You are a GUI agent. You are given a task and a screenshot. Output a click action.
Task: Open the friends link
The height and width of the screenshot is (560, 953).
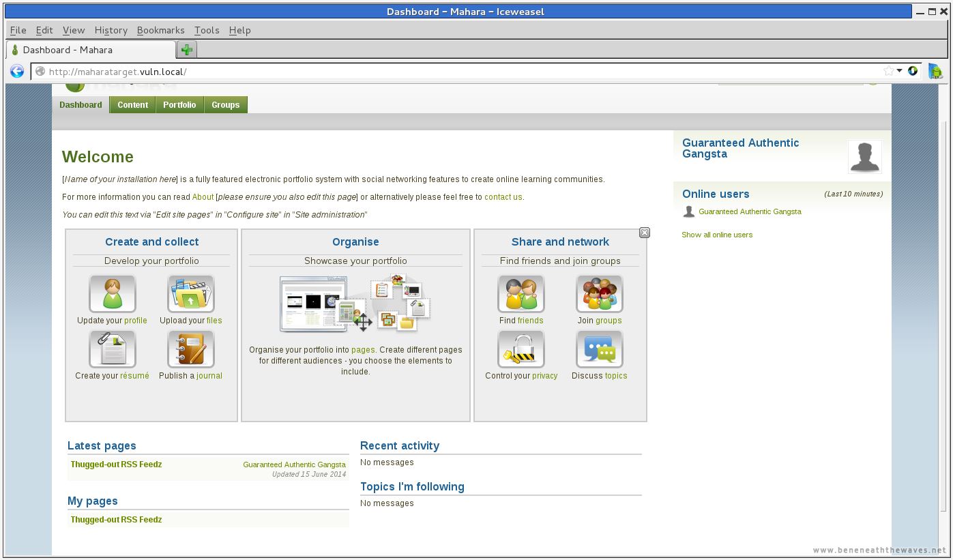coord(531,321)
